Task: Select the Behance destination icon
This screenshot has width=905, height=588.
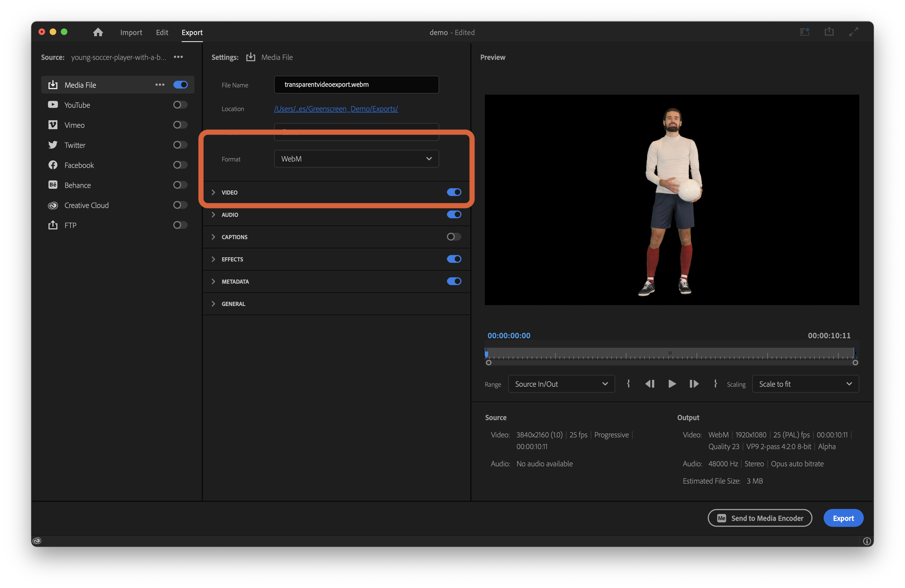Action: pos(53,185)
